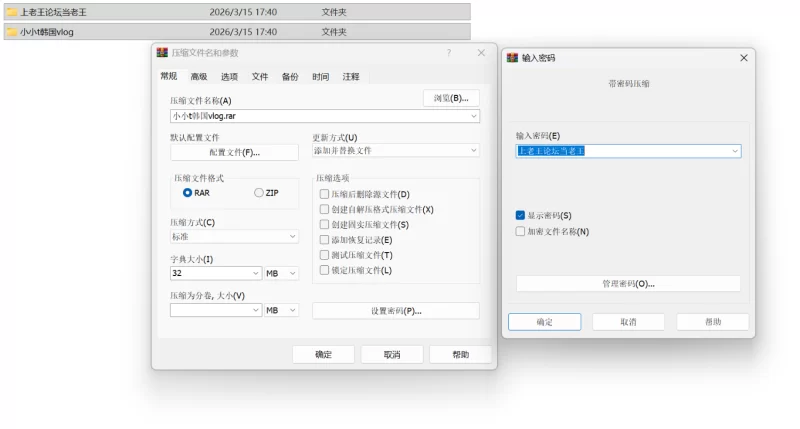Click the 上老王论坛当老王 folder icon
The width and height of the screenshot is (800, 429).
point(11,12)
